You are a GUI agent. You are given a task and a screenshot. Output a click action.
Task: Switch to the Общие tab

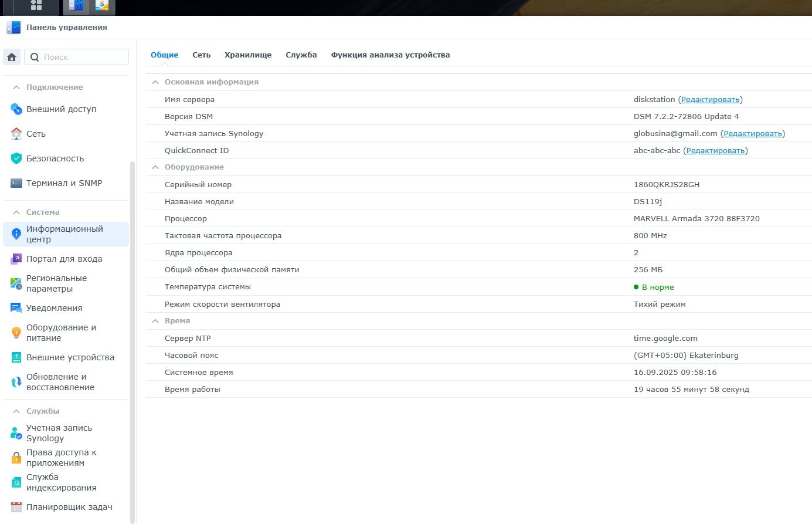tap(164, 55)
